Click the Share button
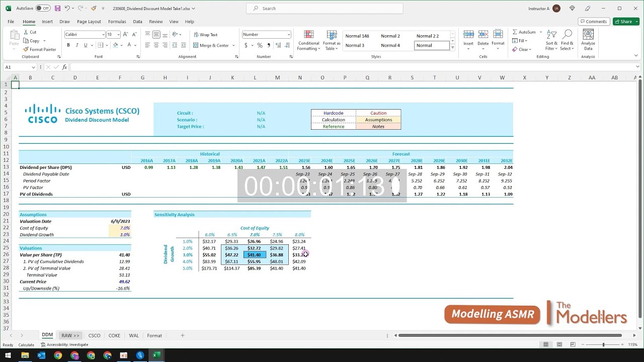The image size is (644, 362). point(626,22)
